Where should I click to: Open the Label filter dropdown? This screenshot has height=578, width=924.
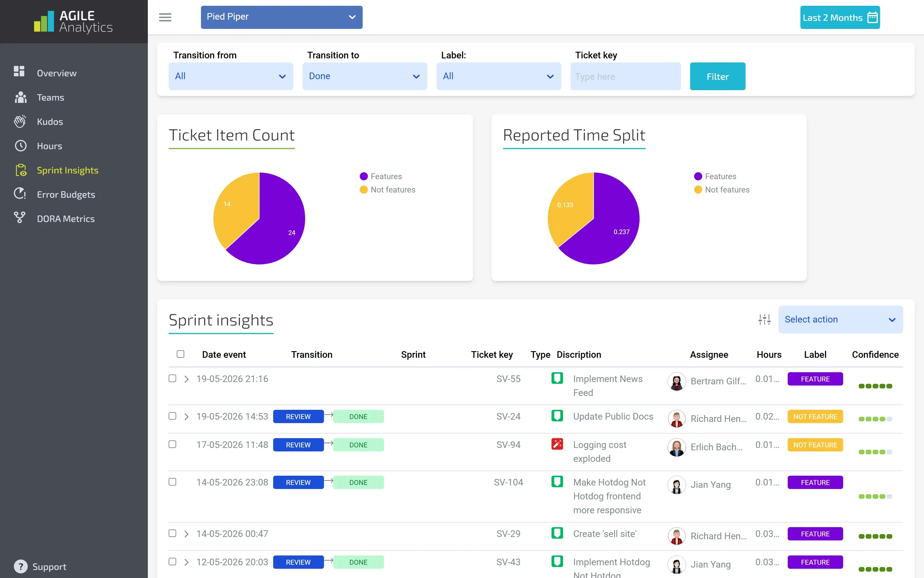click(x=499, y=76)
